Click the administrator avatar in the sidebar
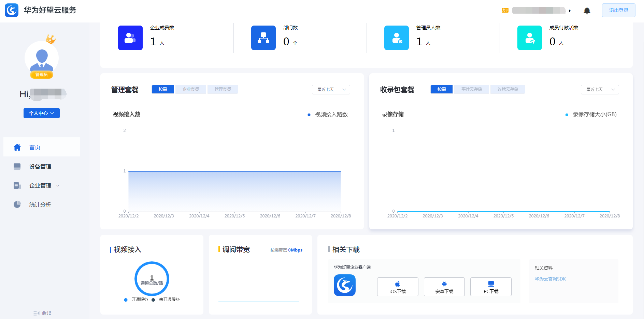The height and width of the screenshot is (319, 644). (42, 58)
